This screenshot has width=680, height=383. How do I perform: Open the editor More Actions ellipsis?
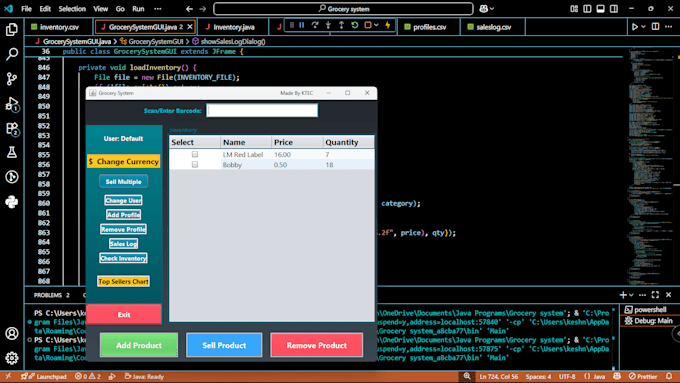pyautogui.click(x=669, y=27)
